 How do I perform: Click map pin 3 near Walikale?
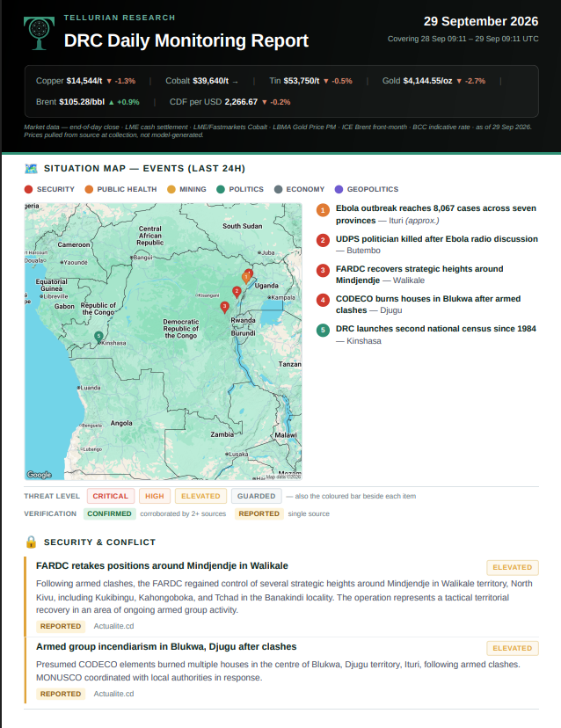[x=225, y=307]
